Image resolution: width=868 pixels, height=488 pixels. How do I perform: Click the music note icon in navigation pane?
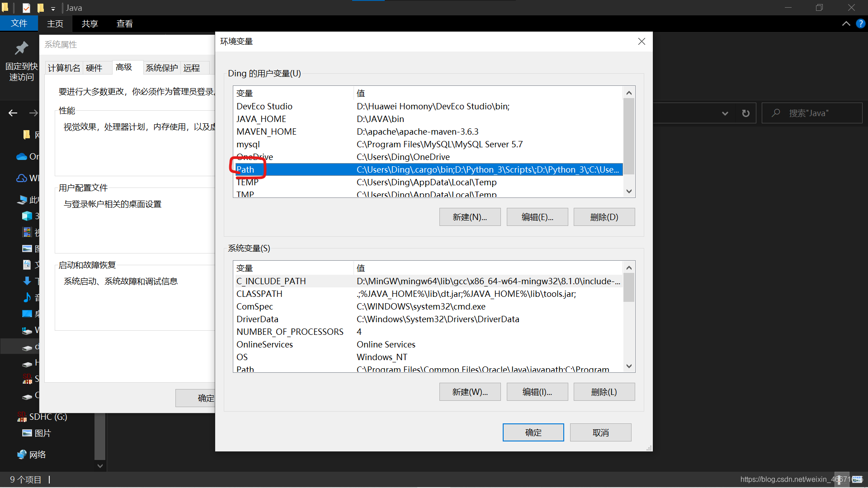pyautogui.click(x=27, y=297)
